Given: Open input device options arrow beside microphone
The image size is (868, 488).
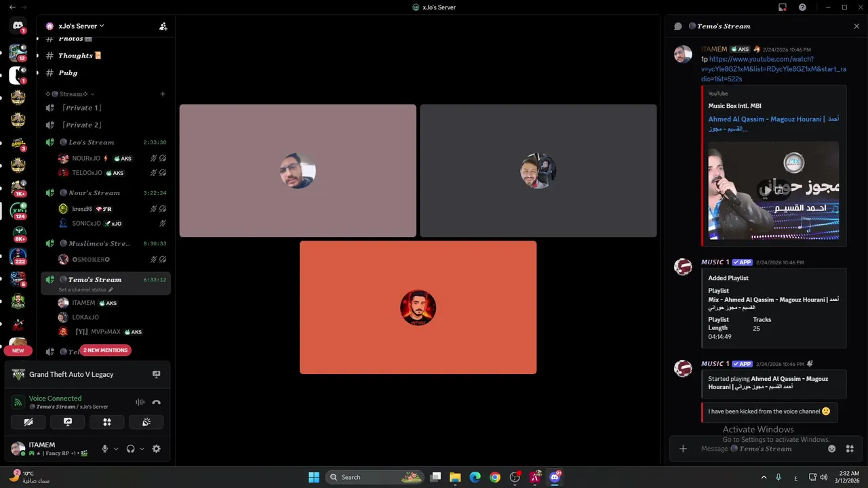Looking at the screenshot, I should (x=116, y=449).
